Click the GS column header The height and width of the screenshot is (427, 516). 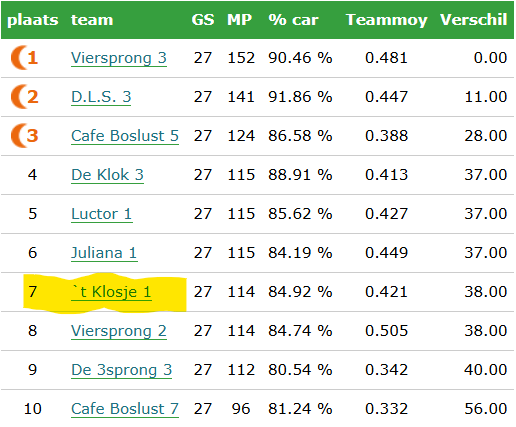(x=203, y=20)
